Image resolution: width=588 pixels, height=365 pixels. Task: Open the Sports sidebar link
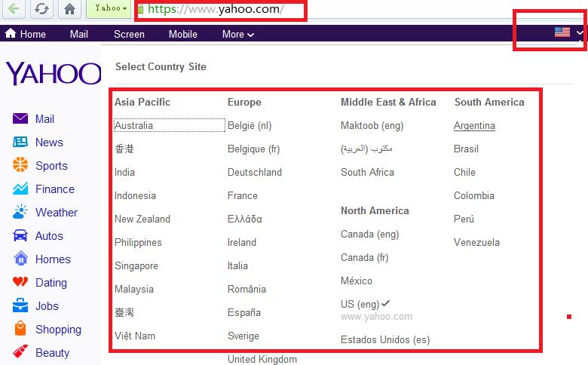coord(51,166)
